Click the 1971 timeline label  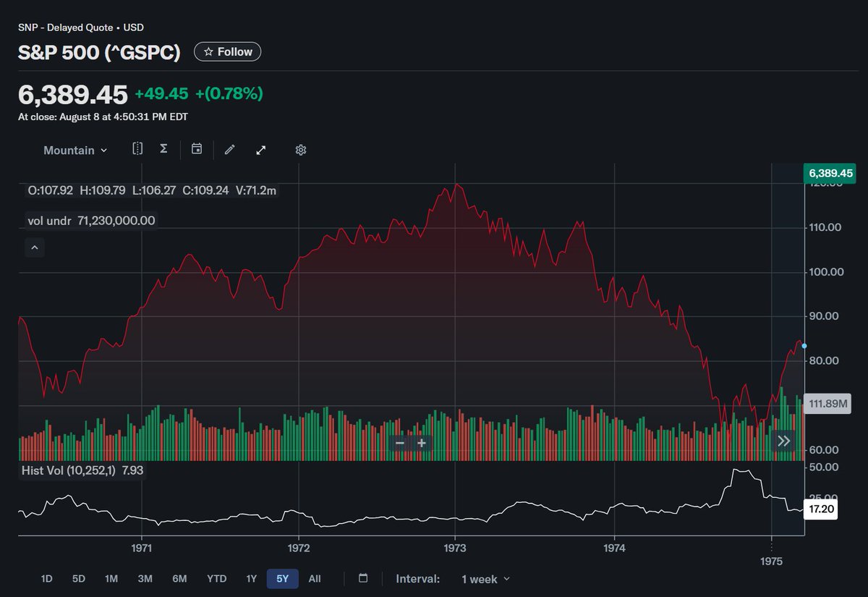(141, 549)
